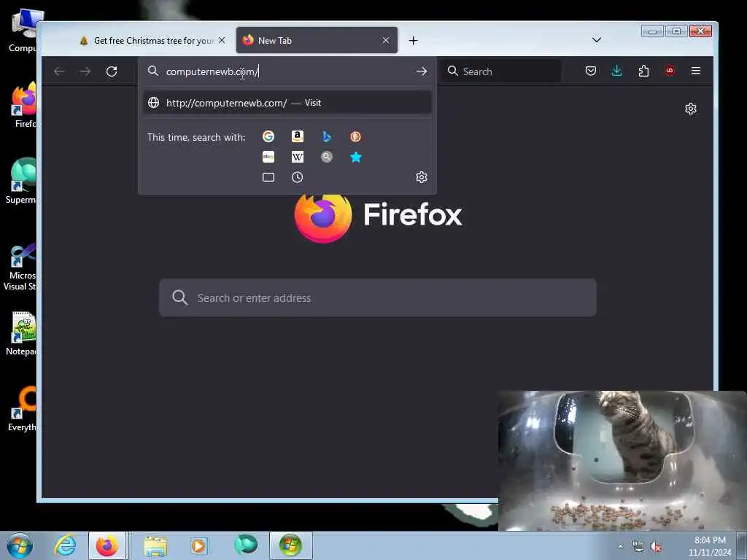Viewport: 747px width, 560px height.
Task: Reload the current page
Action: (112, 71)
